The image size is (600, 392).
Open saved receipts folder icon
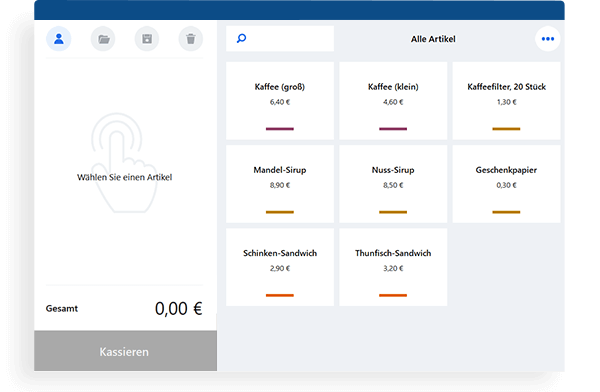tap(103, 39)
